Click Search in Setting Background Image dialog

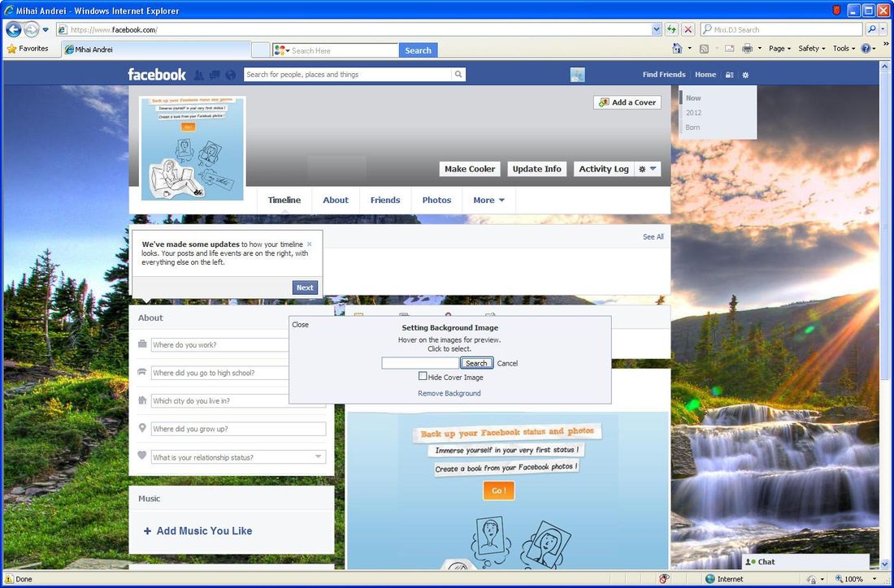click(476, 363)
